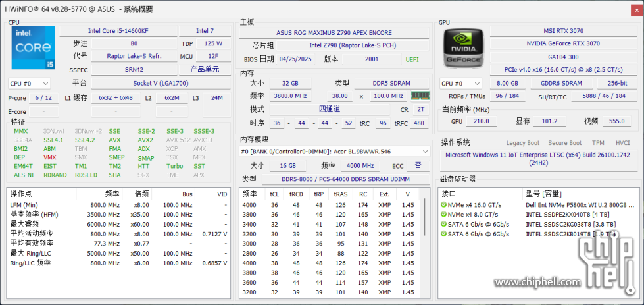The height and width of the screenshot is (305, 644).
Task: Click green check icon for INTEL SSDSC2KG038T8
Action: 443,224
